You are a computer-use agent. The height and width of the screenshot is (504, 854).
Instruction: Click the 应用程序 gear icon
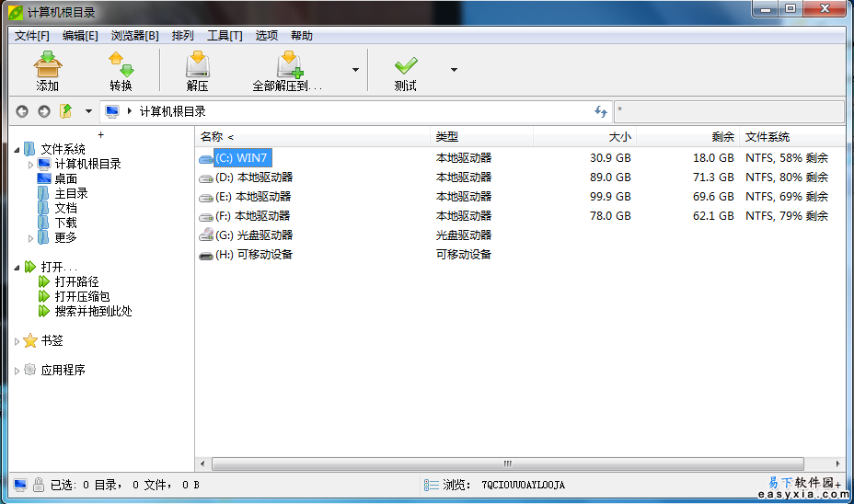30,370
